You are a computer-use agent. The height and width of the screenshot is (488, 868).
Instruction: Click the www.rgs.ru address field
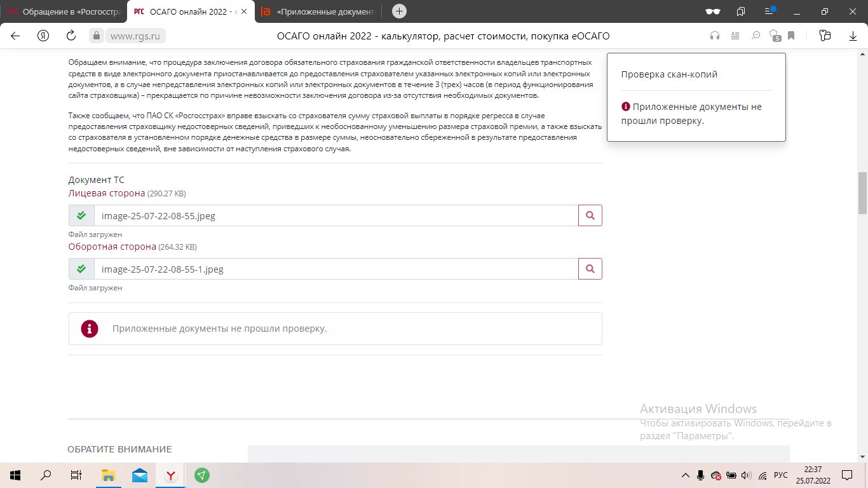[135, 36]
